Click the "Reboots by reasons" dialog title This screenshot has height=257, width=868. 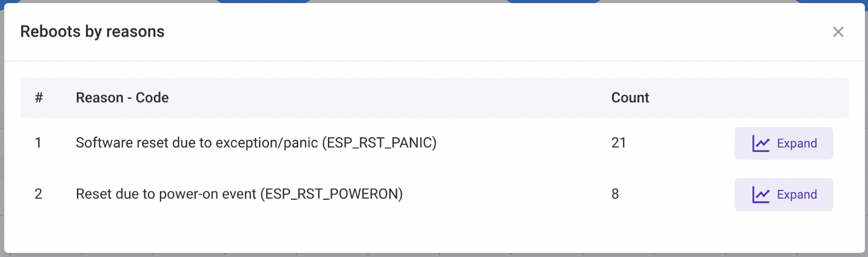(x=92, y=32)
